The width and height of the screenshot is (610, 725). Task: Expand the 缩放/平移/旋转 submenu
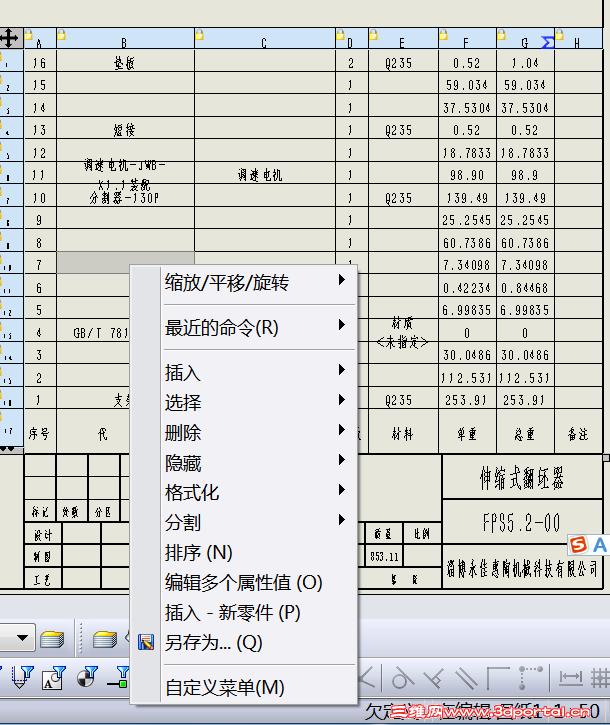click(259, 282)
